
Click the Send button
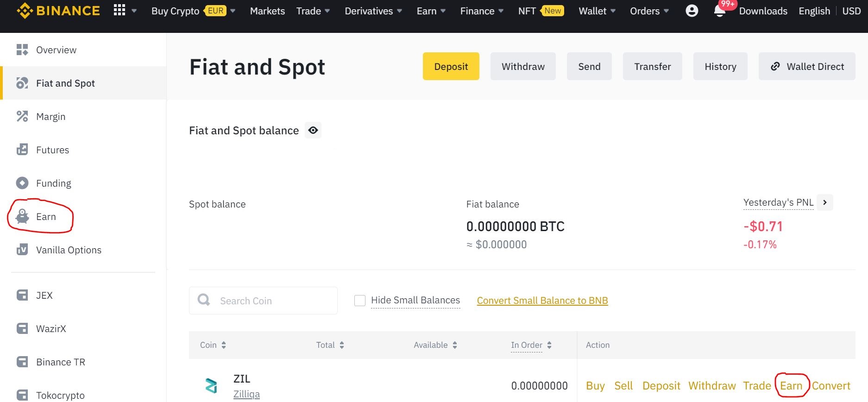tap(589, 66)
